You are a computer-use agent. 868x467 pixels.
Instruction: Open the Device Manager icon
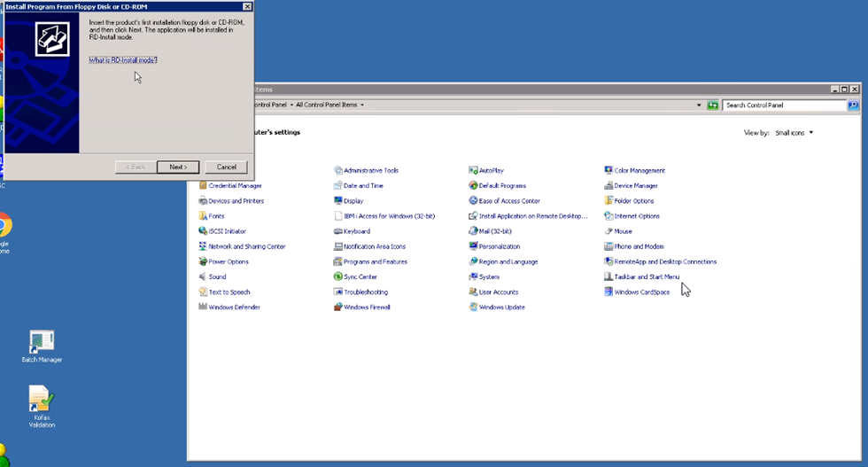point(608,186)
